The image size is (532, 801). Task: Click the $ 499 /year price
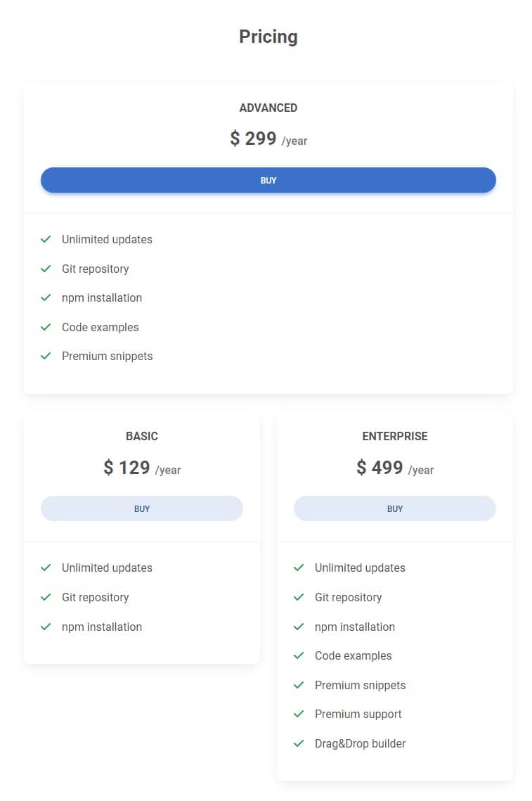(x=394, y=468)
